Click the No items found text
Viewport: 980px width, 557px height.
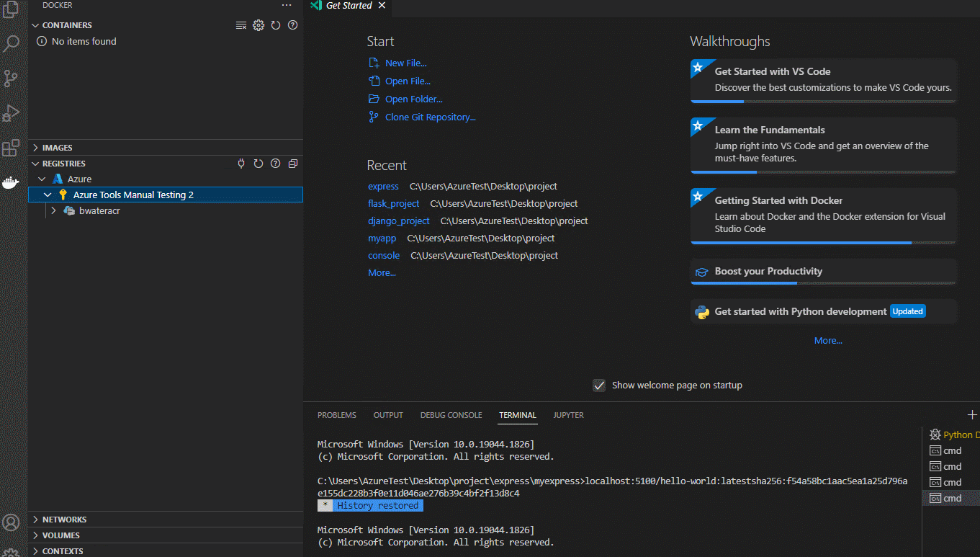(84, 42)
